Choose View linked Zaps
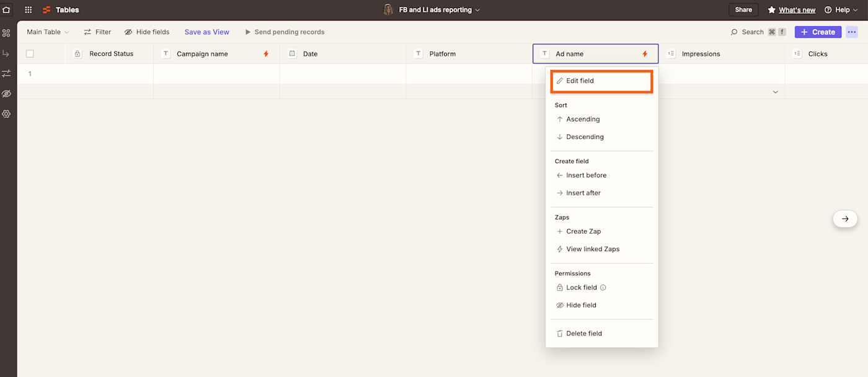 pyautogui.click(x=601, y=249)
